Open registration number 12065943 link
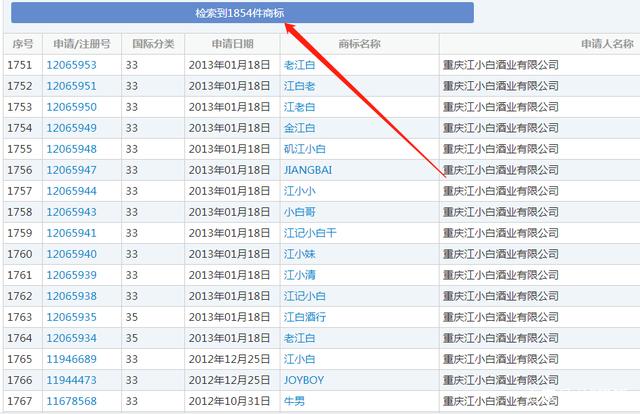 point(71,212)
